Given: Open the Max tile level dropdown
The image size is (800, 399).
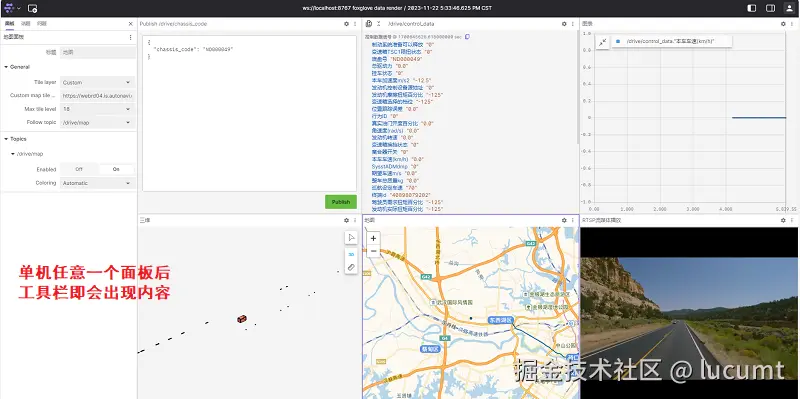Looking at the screenshot, I should pos(97,109).
